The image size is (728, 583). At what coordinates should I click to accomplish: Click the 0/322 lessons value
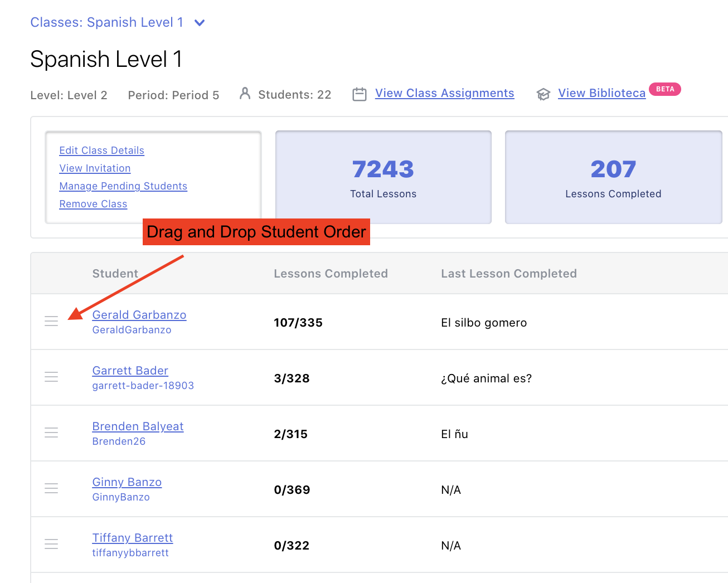pyautogui.click(x=292, y=546)
